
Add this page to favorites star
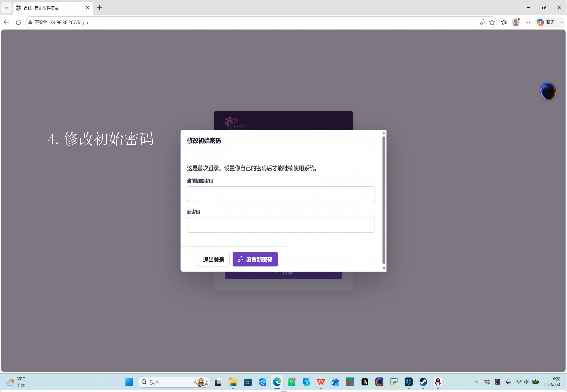(x=492, y=22)
